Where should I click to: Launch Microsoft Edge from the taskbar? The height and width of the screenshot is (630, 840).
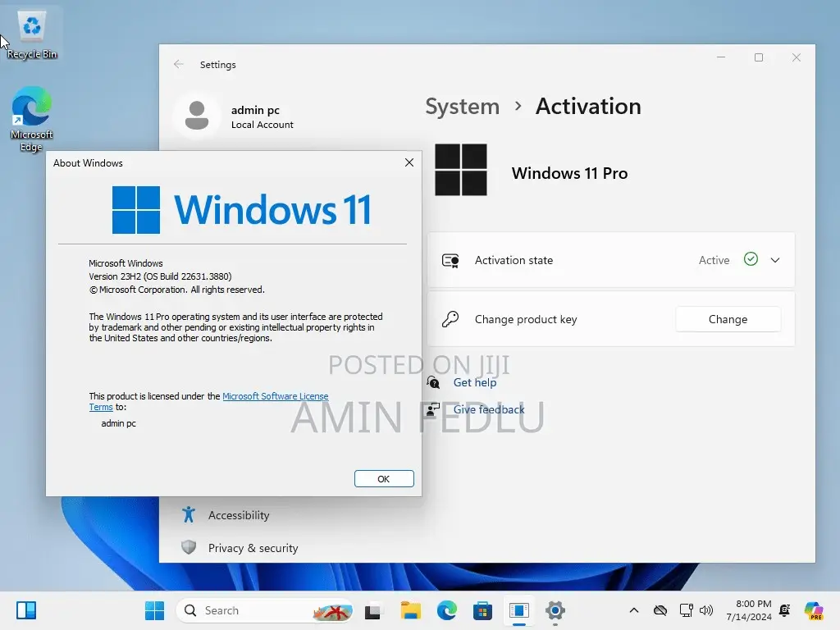pos(447,610)
